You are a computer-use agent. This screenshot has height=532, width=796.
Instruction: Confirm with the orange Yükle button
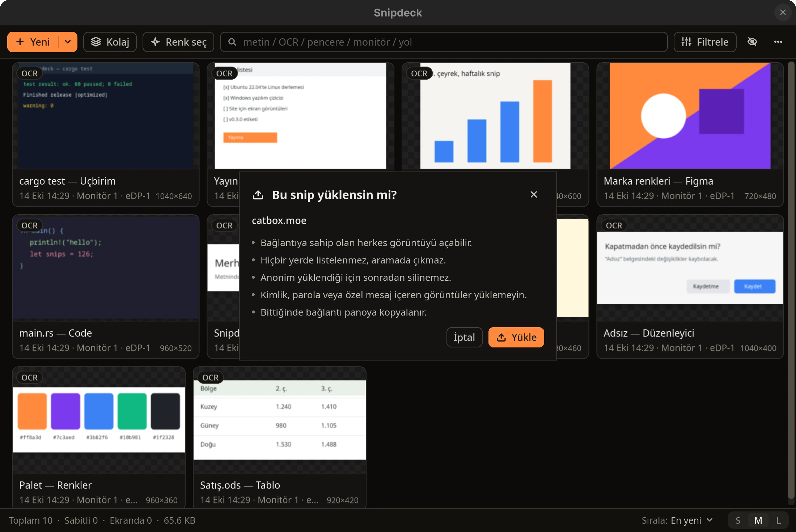pyautogui.click(x=516, y=337)
